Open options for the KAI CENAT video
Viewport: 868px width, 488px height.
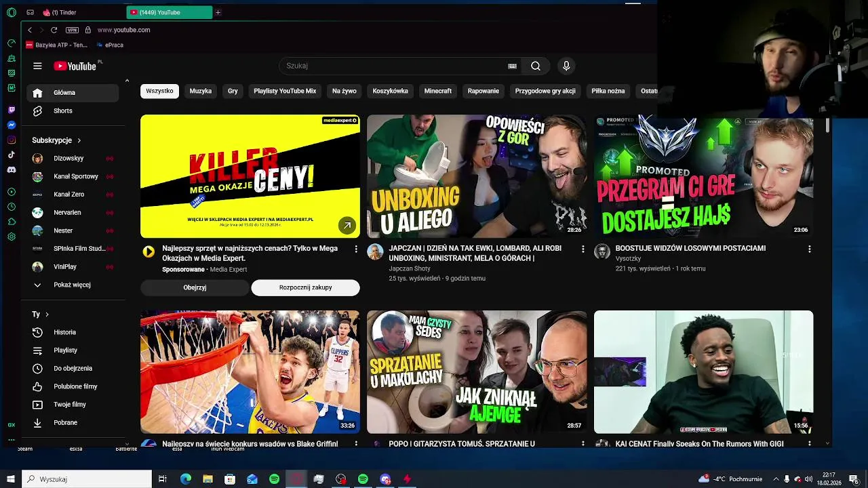[x=809, y=444]
